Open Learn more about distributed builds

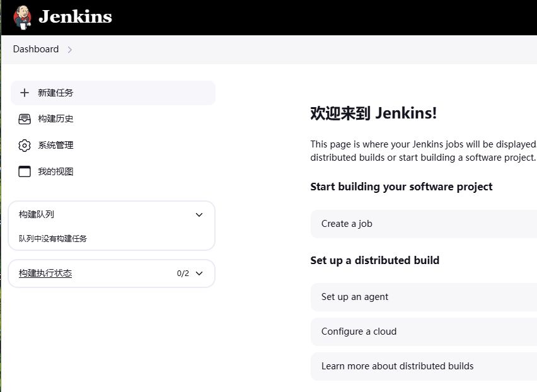click(422, 366)
